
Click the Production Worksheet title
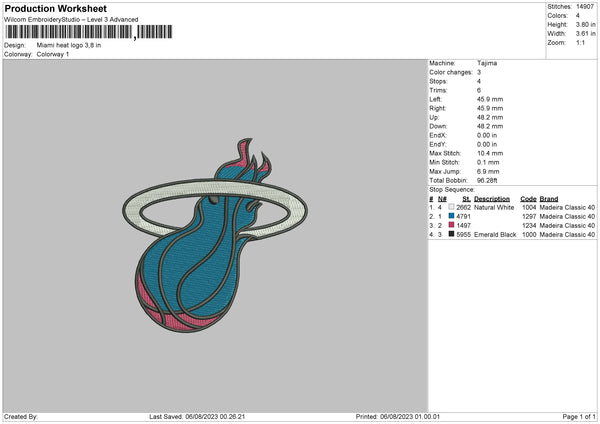click(x=55, y=8)
